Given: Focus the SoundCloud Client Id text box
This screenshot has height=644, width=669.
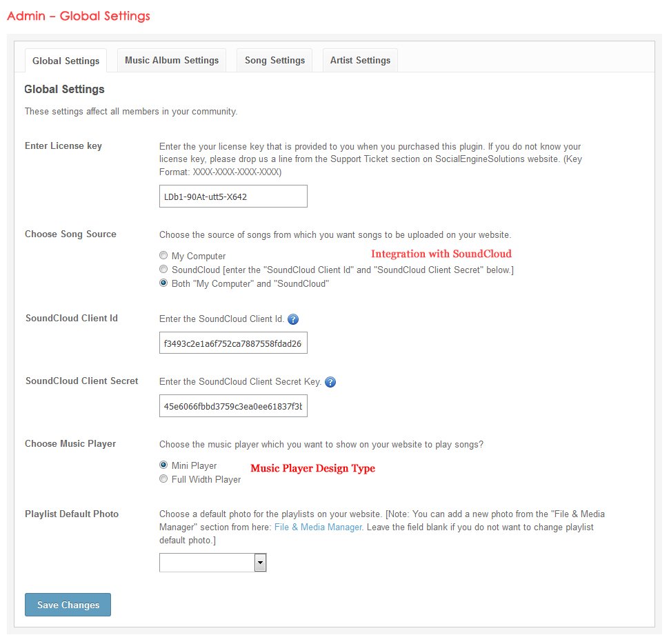Looking at the screenshot, I should [x=233, y=343].
